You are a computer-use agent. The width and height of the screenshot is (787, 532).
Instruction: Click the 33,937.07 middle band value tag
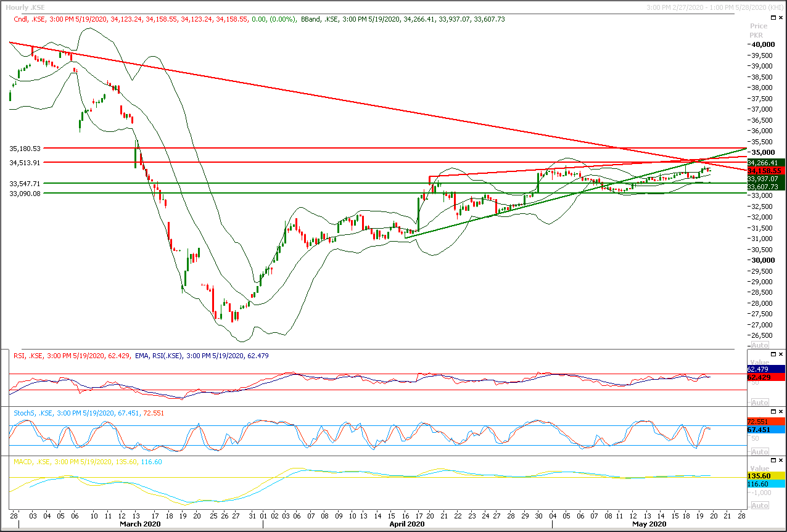(765, 179)
